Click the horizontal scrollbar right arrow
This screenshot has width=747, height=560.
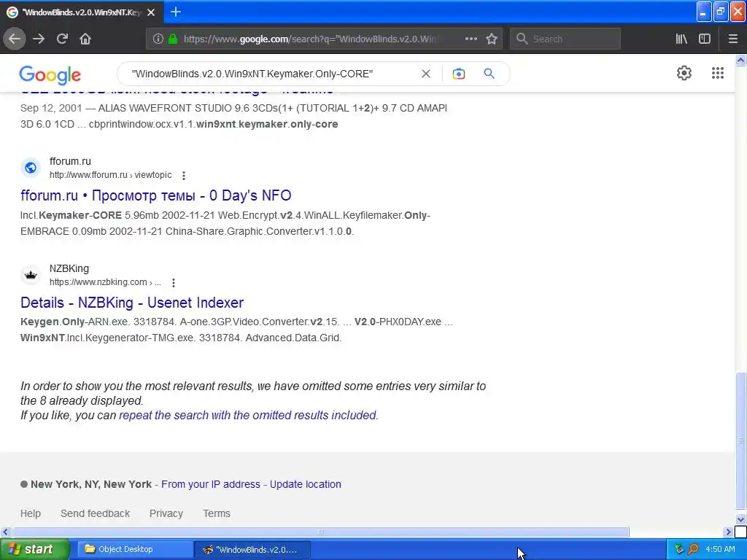pos(729,532)
